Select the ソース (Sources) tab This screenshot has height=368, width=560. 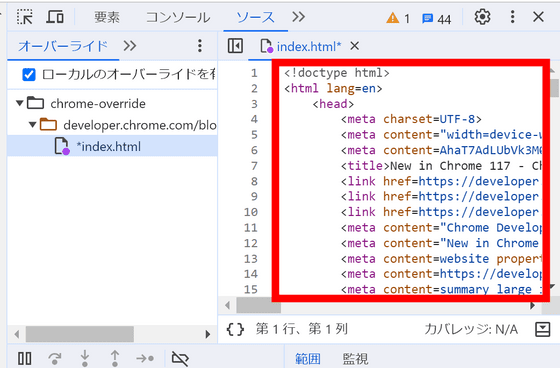pos(255,17)
